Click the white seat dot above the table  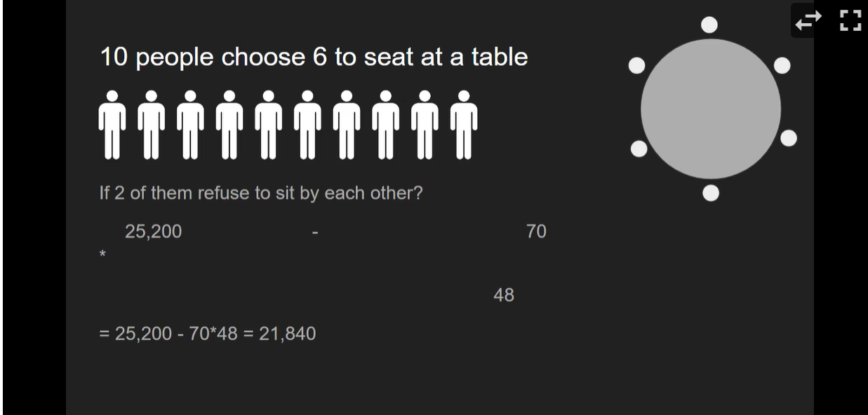coord(709,23)
